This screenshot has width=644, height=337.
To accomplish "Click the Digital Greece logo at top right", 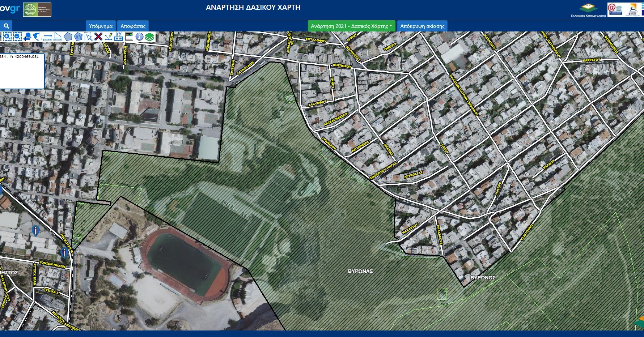I will point(616,10).
